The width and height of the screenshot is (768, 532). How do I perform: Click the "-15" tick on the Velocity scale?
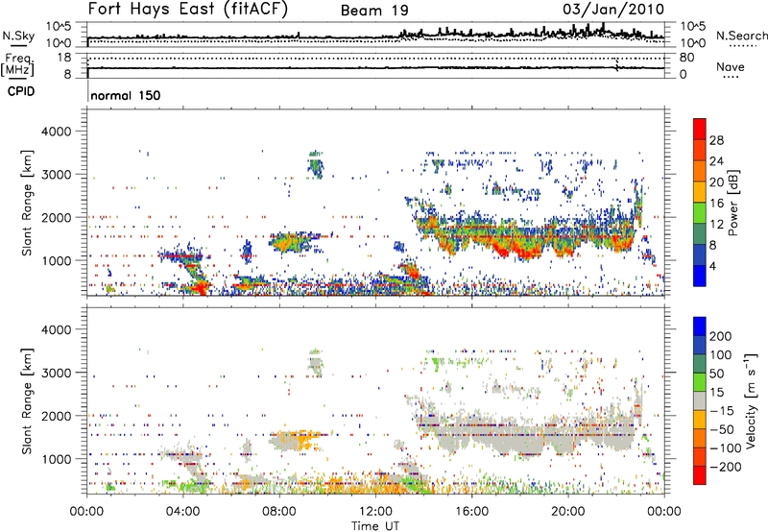[x=722, y=410]
